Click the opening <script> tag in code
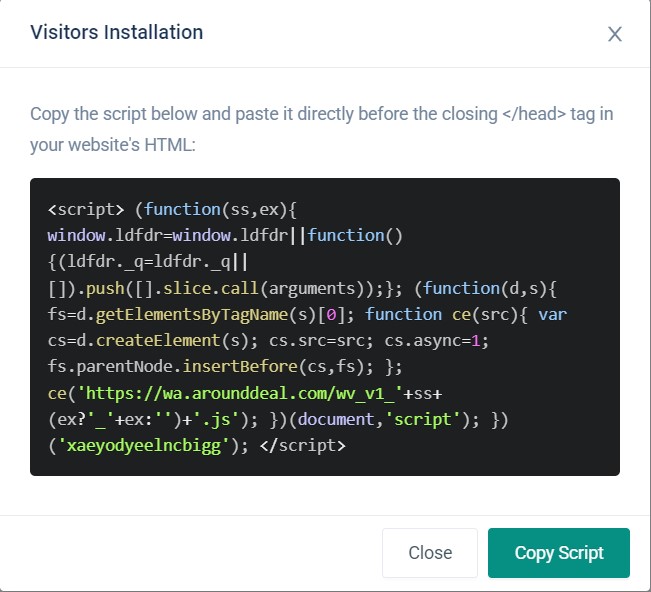The image size is (651, 592). [x=86, y=209]
